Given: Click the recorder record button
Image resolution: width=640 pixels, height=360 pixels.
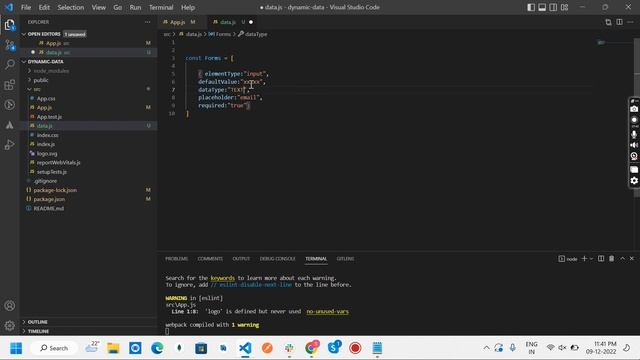Looking at the screenshot, I should [634, 120].
